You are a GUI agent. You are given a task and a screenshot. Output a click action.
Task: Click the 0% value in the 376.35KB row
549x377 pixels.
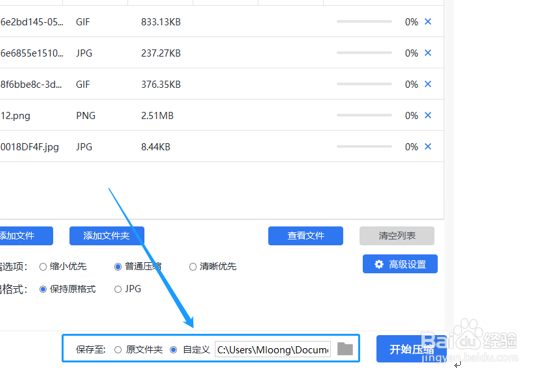[x=411, y=84]
